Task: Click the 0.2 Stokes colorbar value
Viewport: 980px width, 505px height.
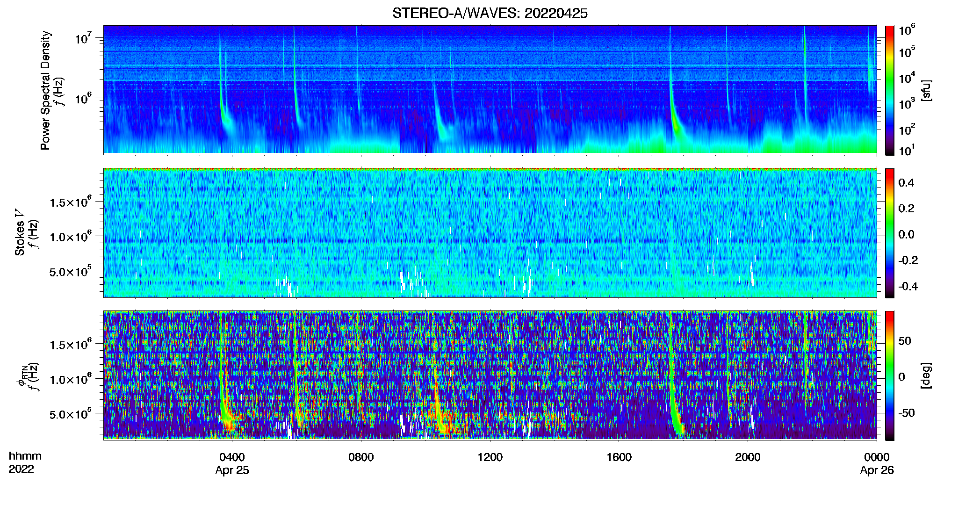Action: tap(906, 209)
